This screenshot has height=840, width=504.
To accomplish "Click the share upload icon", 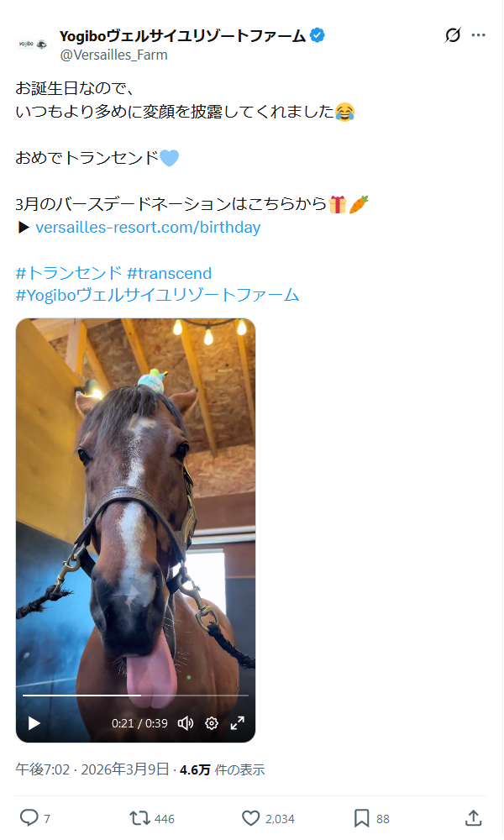I will (473, 818).
